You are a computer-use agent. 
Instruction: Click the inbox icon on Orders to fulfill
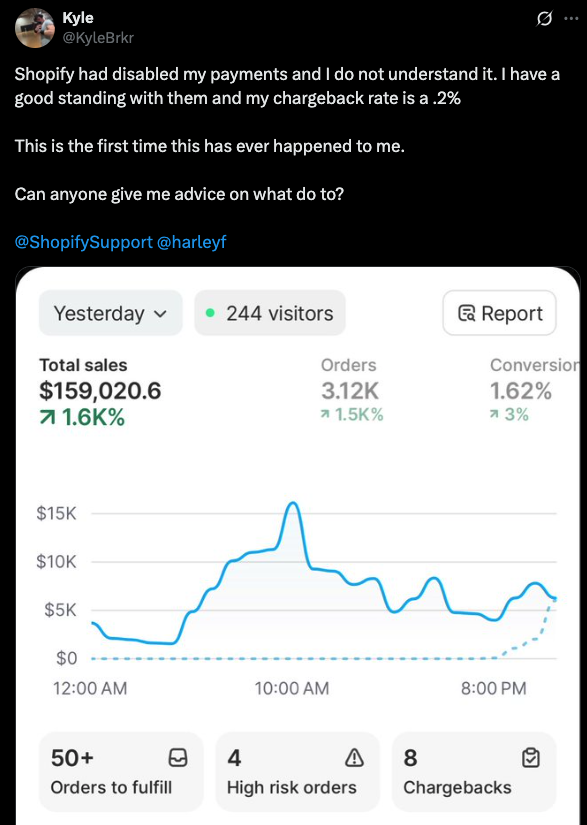click(178, 759)
